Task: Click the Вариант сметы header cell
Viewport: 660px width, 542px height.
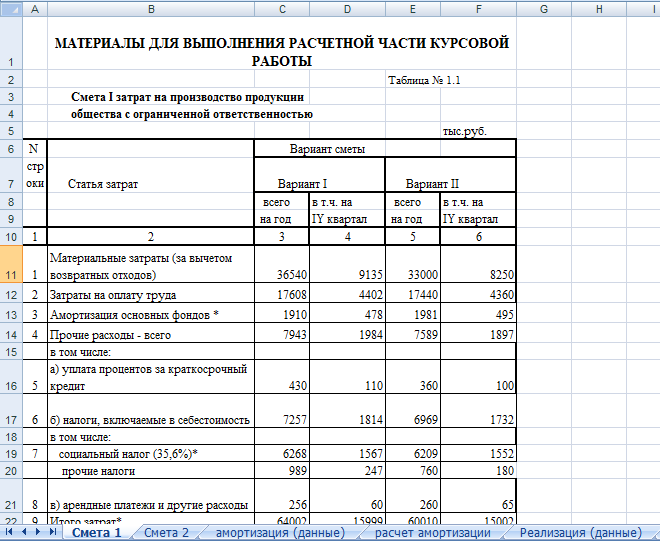Action: (385, 149)
